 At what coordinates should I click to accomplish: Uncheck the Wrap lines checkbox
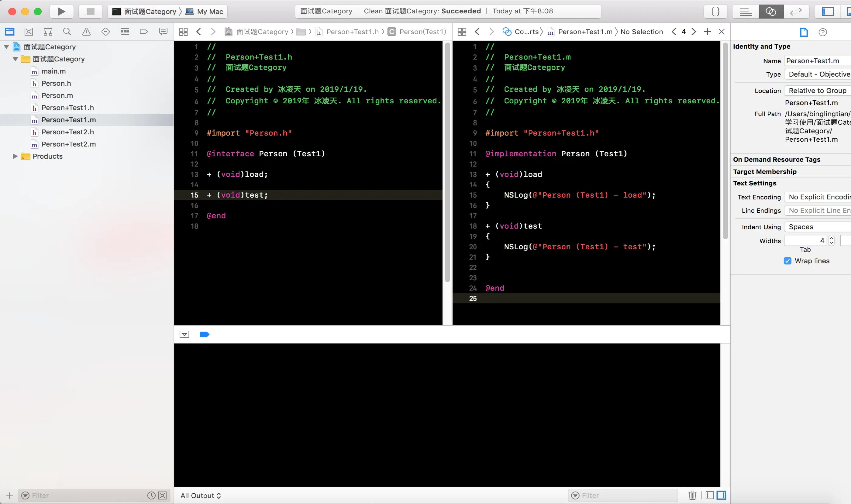[787, 261]
